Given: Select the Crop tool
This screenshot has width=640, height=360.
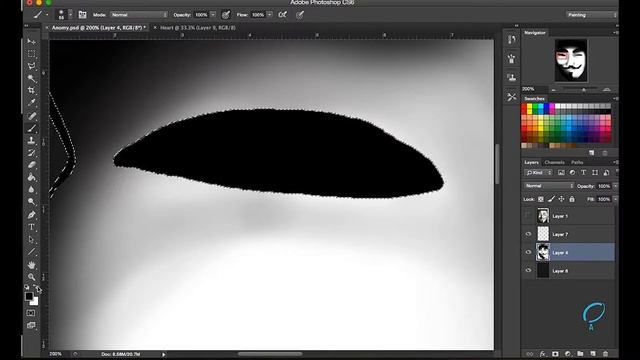Looking at the screenshot, I should coord(31,91).
